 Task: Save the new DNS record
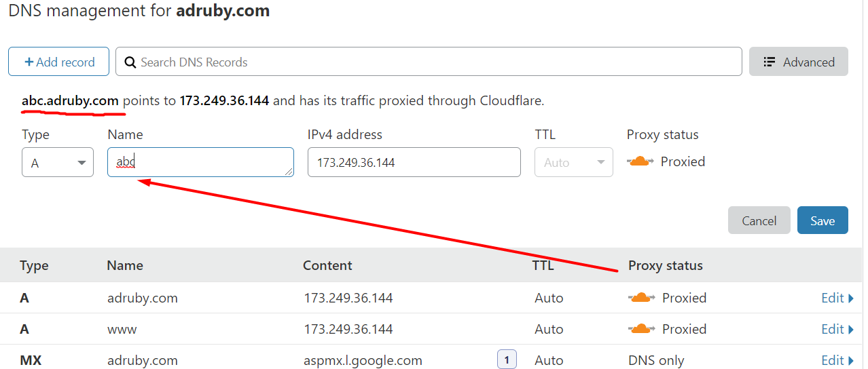[822, 220]
